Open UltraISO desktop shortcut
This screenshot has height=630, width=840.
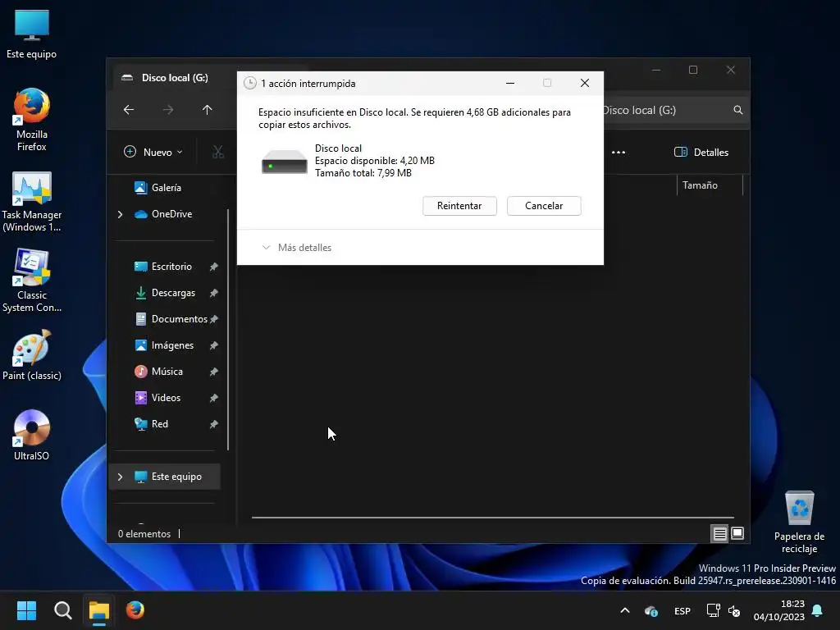coord(32,436)
